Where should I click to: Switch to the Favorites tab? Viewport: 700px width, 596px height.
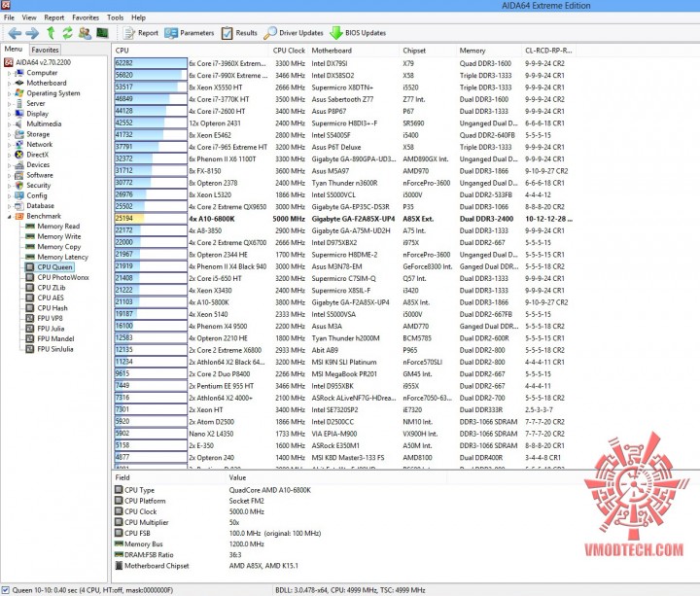(x=45, y=50)
